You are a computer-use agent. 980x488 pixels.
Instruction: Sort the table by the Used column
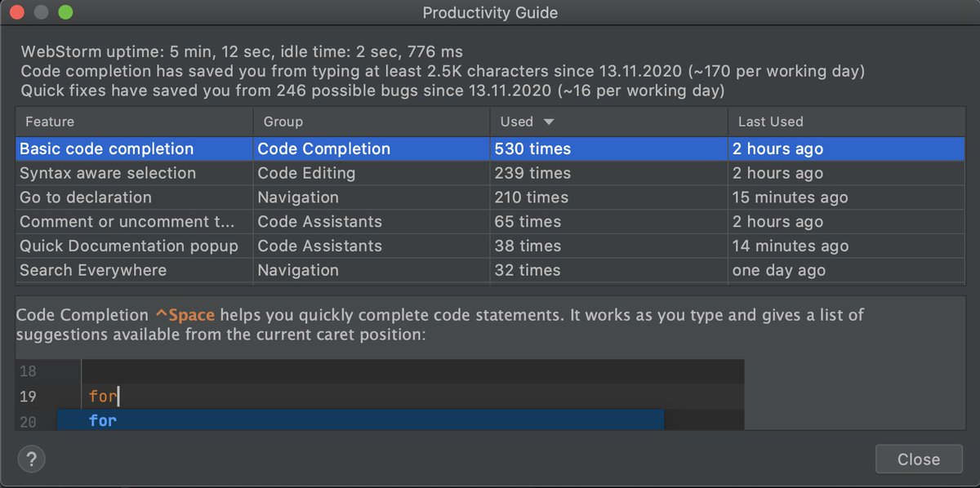point(514,121)
